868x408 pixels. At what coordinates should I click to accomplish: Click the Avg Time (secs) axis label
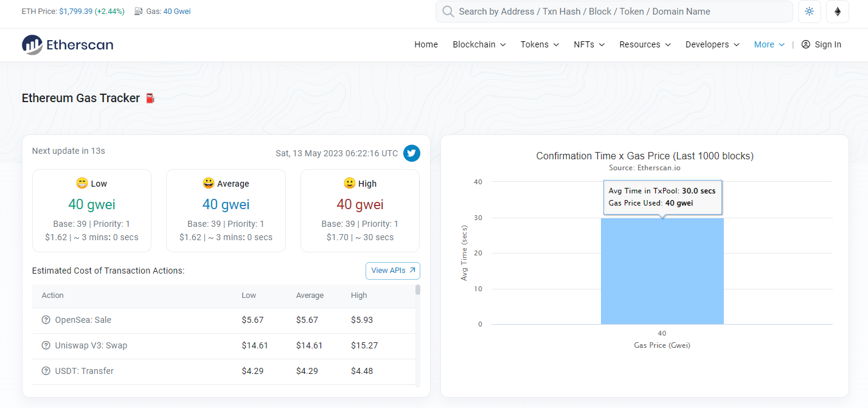pyautogui.click(x=464, y=253)
